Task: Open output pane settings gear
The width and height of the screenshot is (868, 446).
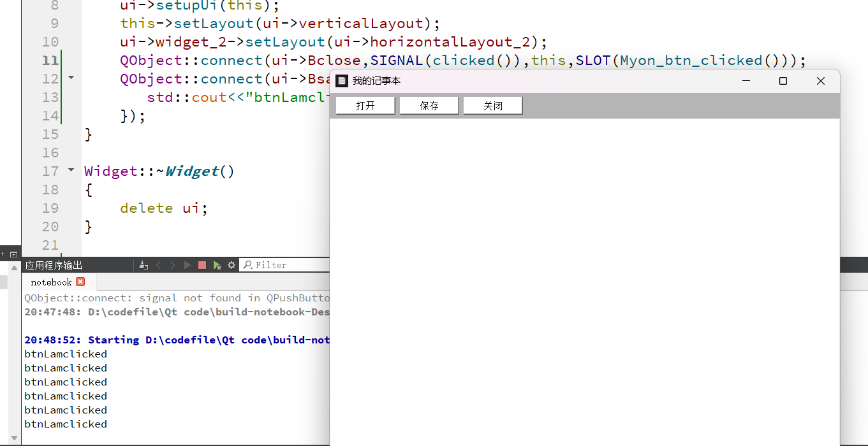Action: tap(232, 265)
